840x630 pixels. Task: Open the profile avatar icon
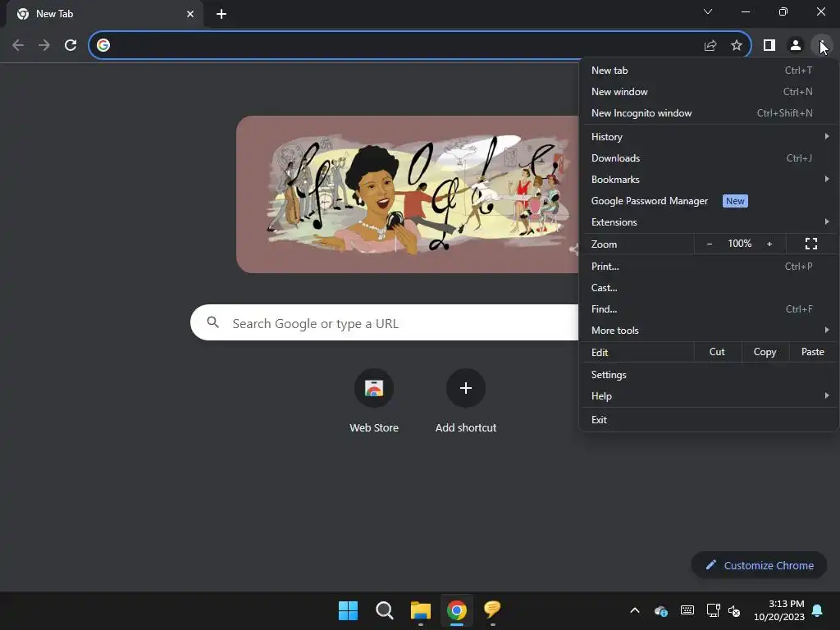(796, 45)
